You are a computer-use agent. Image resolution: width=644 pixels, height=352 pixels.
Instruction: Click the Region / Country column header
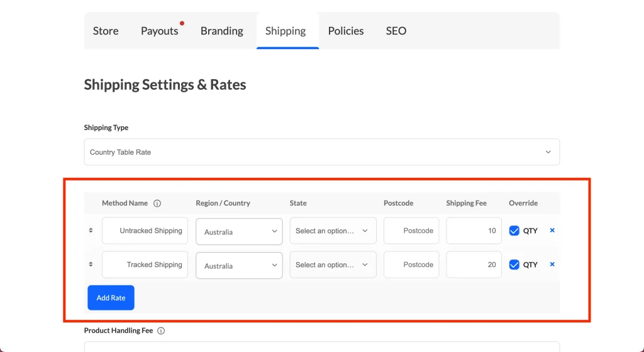pos(223,203)
